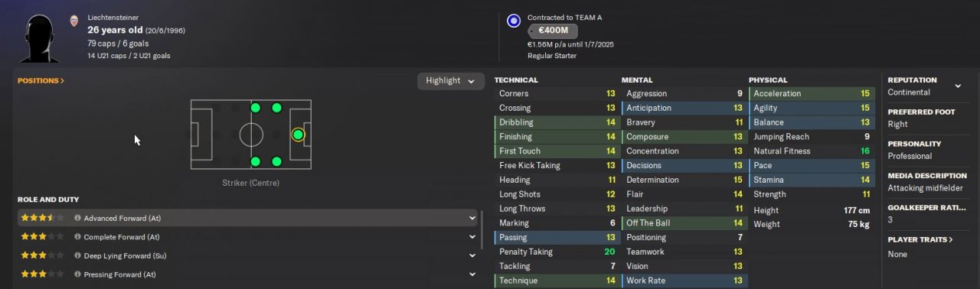Screen dimensions: 980x289
Task: Open the PLAYER TRAITS section link
Action: (920, 239)
